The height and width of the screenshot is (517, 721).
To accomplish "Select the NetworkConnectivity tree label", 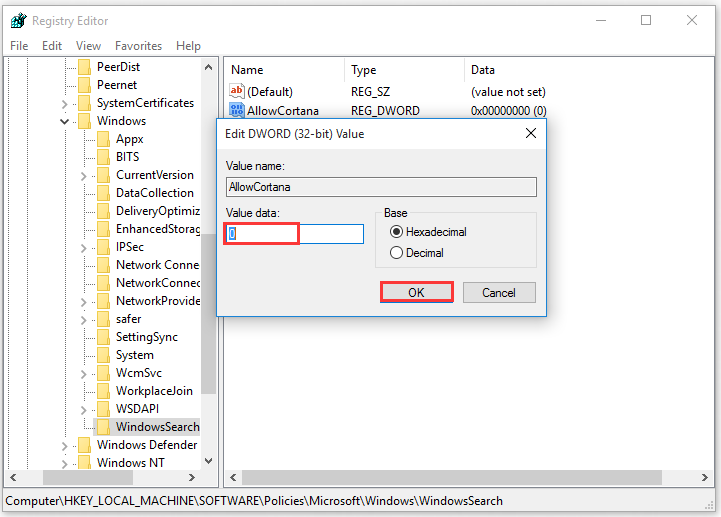I will point(158,283).
